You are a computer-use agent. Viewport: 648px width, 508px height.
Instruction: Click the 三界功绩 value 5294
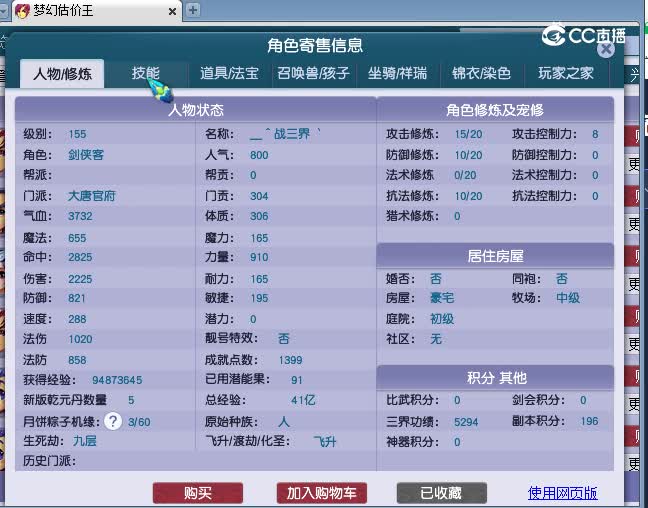pyautogui.click(x=466, y=422)
